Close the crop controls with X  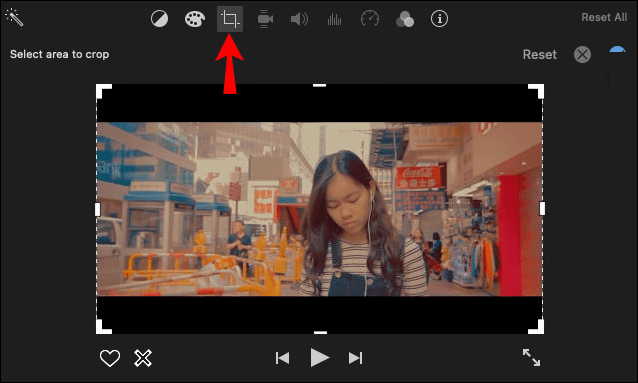tap(582, 55)
